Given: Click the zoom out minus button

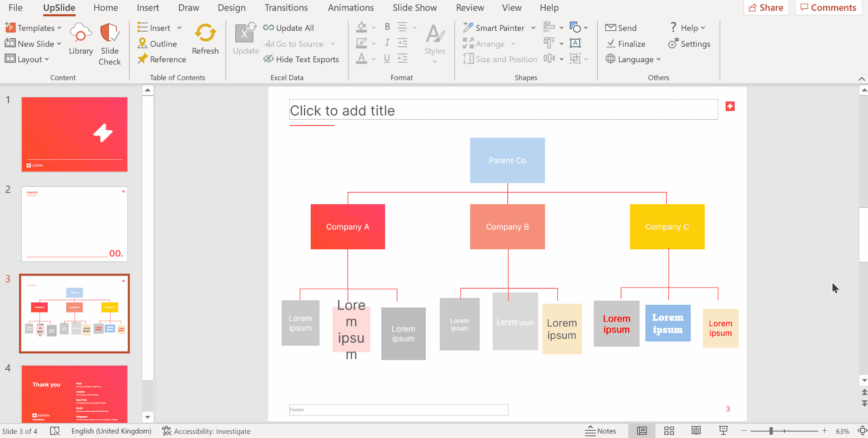Looking at the screenshot, I should click(x=744, y=431).
